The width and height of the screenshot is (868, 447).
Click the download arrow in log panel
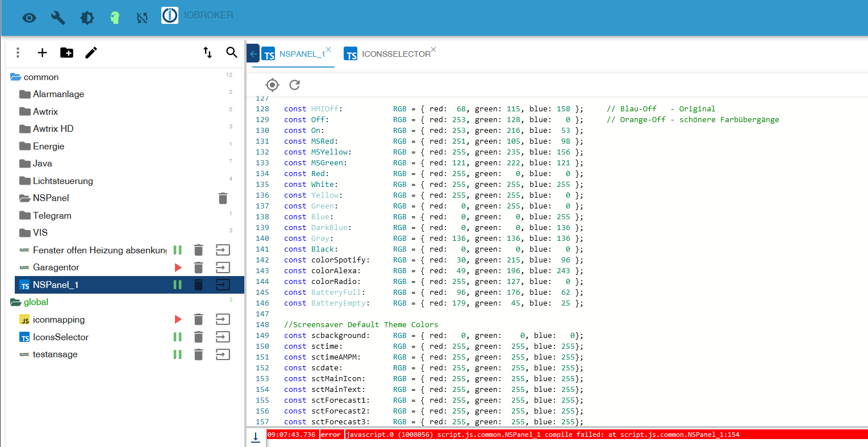(256, 437)
